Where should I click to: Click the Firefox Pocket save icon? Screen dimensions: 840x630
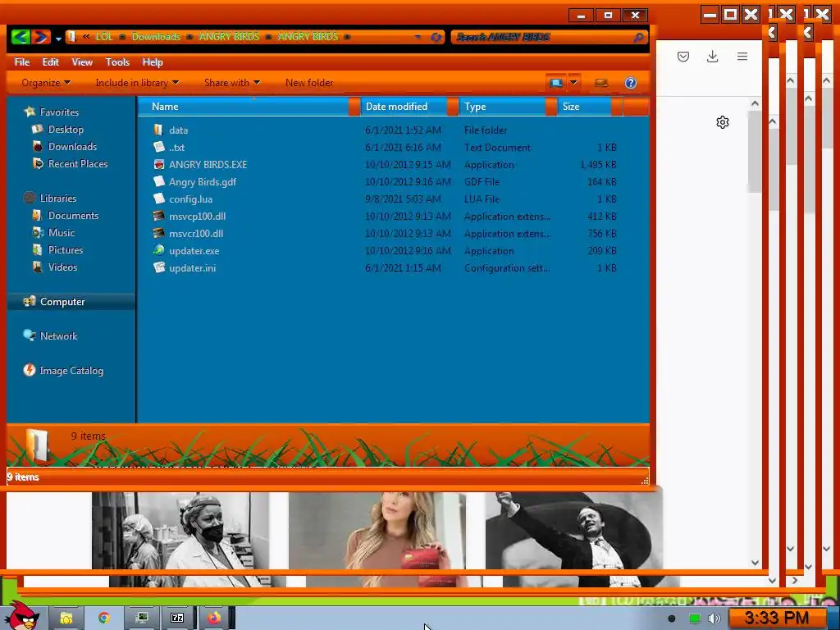point(683,57)
